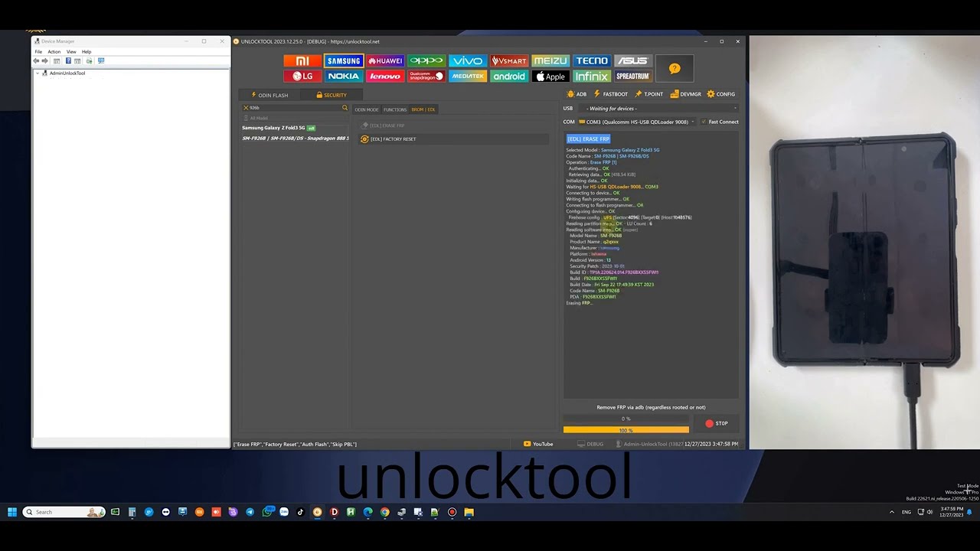The width and height of the screenshot is (980, 551).
Task: Select the Samsung brand logo
Action: [x=344, y=60]
